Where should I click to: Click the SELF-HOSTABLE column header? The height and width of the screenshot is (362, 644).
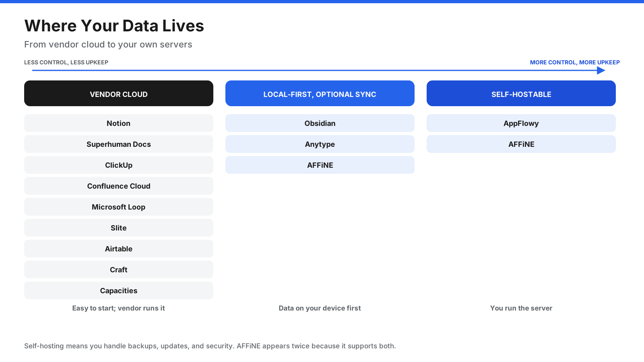click(x=521, y=93)
